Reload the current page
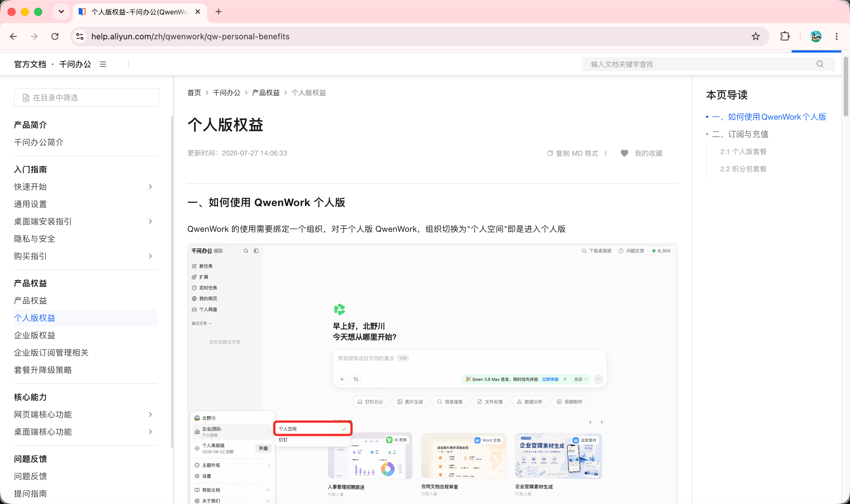 [55, 36]
